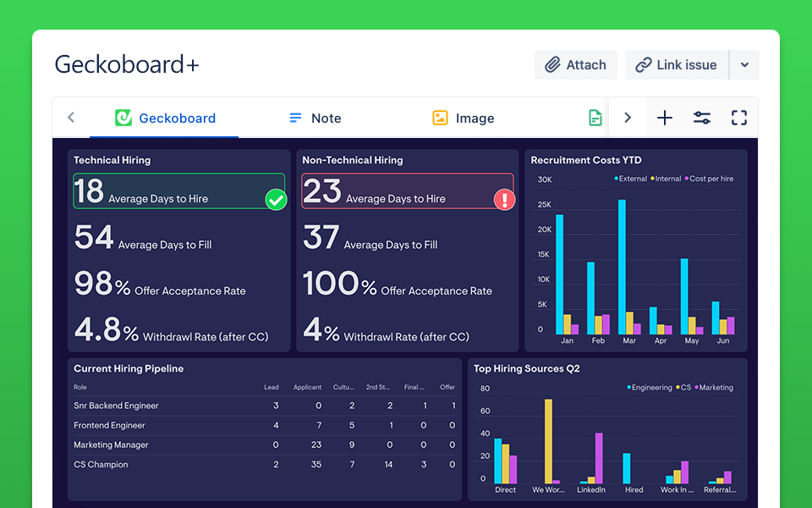Select the green document icon tab
This screenshot has width=812, height=508.
[x=595, y=119]
